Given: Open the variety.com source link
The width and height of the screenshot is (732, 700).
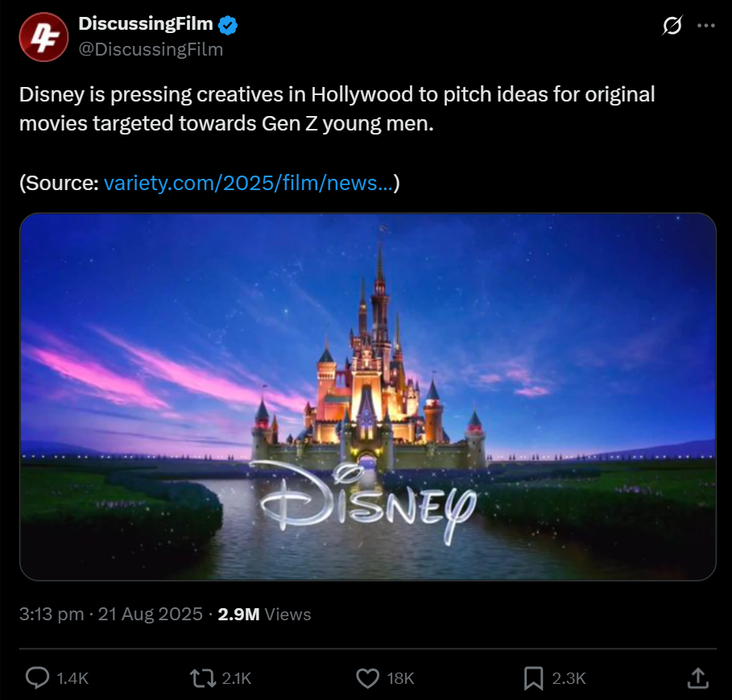Looking at the screenshot, I should click(x=249, y=183).
